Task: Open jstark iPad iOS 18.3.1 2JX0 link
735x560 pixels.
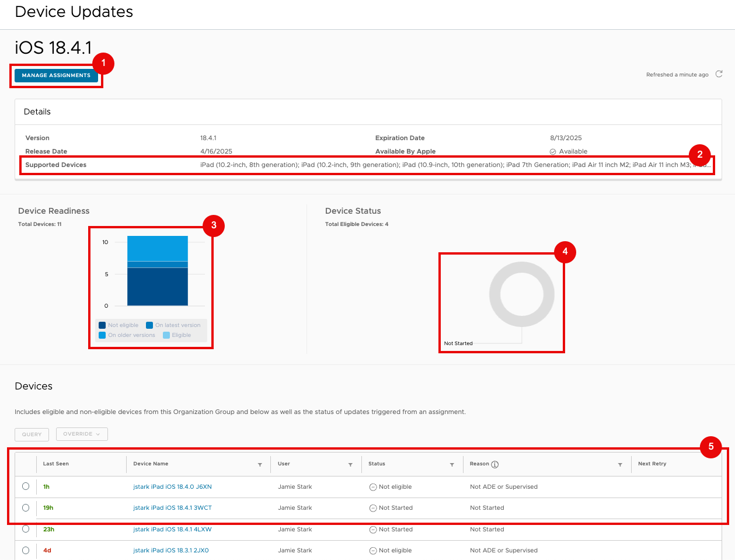Action: [x=171, y=550]
